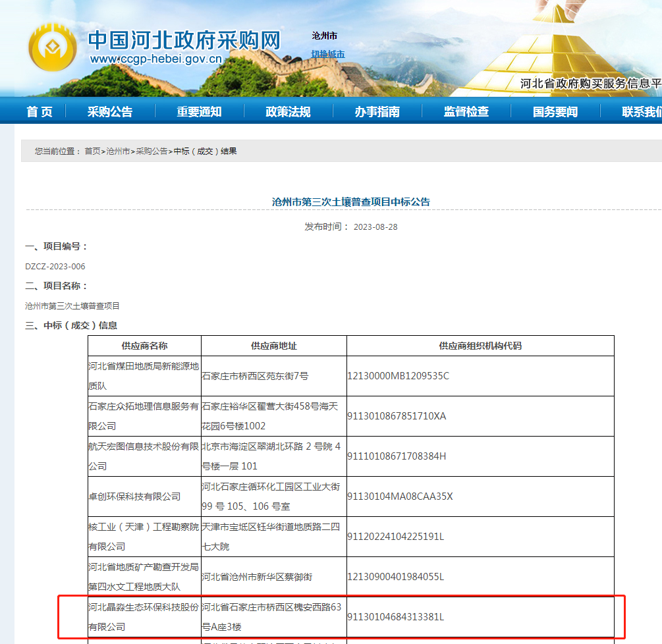Screen dimensions: 662x644
Task: Click the 采购公告 breadcrumb link
Action: [x=152, y=151]
